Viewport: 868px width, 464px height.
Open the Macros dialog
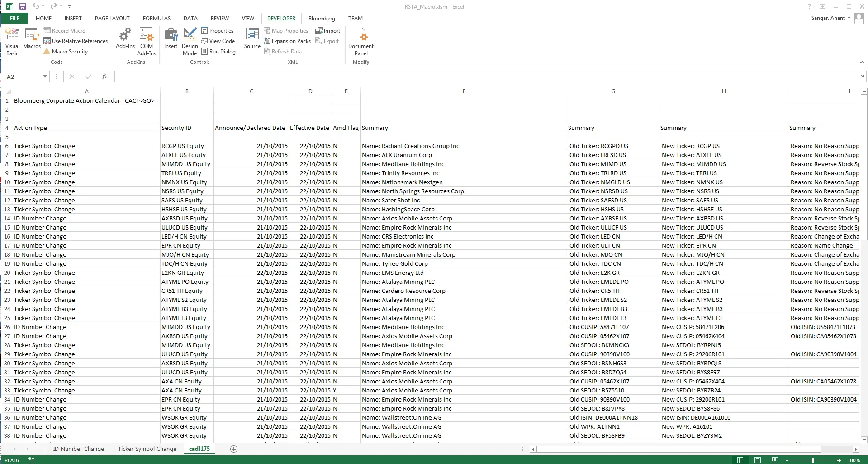32,38
